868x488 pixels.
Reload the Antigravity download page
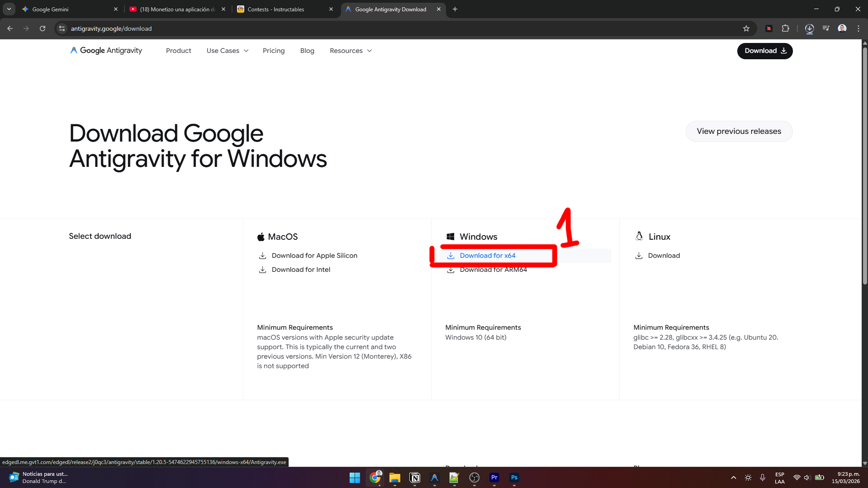[43, 28]
